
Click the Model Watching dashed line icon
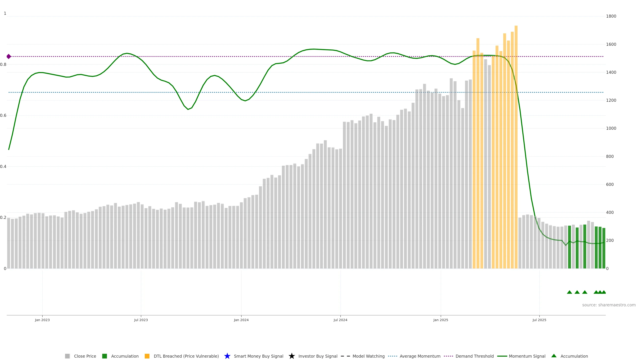[345, 356]
